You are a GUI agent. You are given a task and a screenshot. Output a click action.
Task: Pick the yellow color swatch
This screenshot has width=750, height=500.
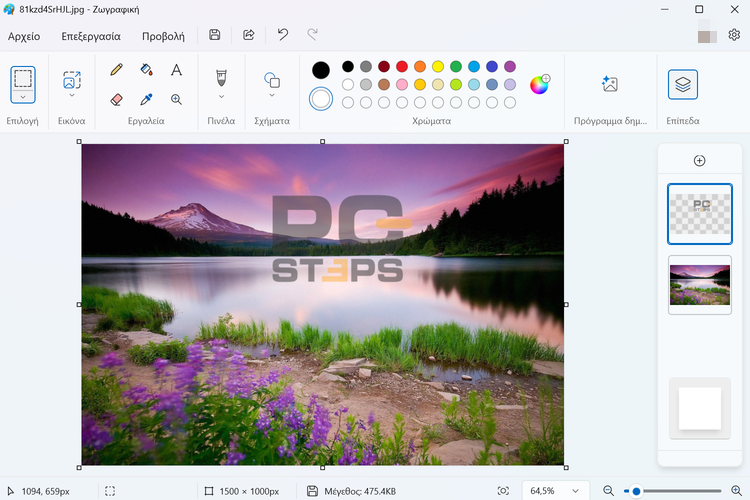coord(438,67)
